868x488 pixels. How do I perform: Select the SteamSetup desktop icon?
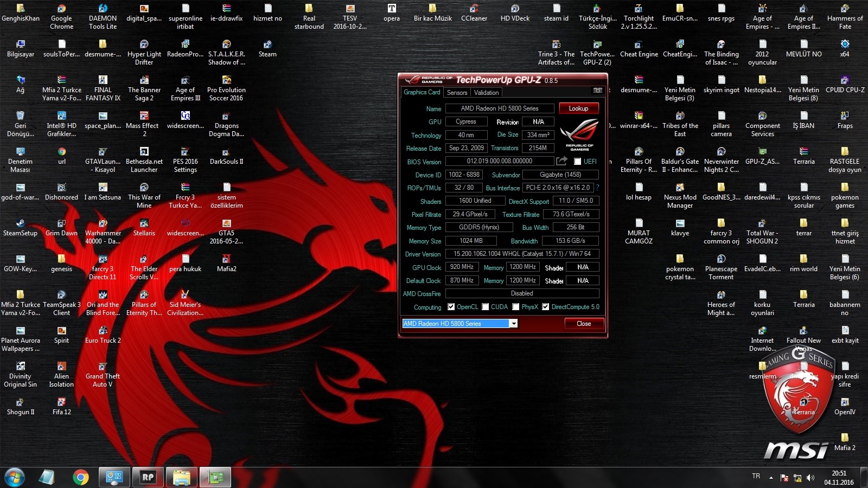[x=21, y=227]
